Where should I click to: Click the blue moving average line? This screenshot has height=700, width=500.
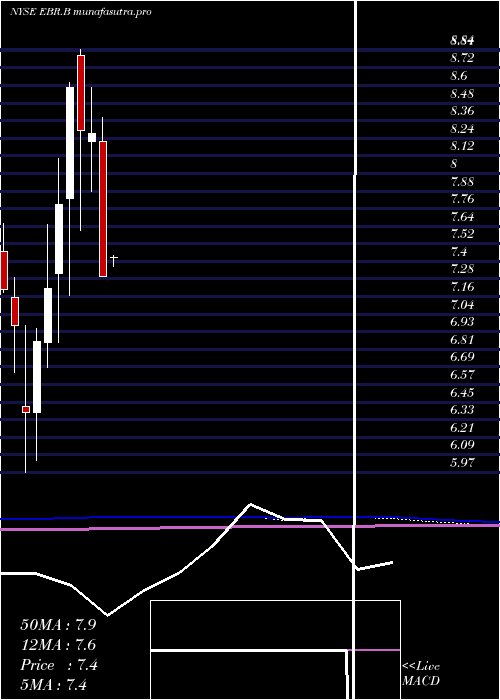click(x=250, y=518)
